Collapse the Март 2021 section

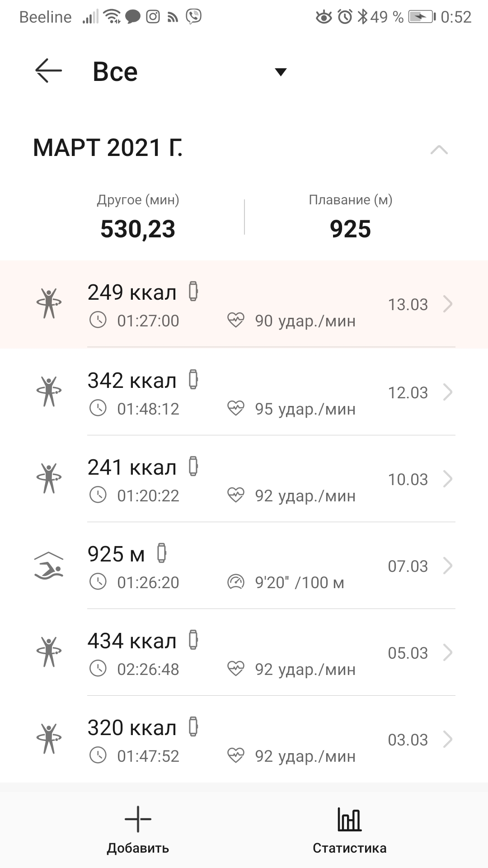(439, 150)
